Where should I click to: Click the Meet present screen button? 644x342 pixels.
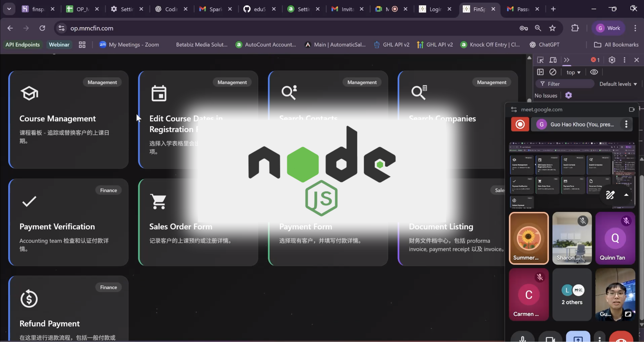point(578,337)
